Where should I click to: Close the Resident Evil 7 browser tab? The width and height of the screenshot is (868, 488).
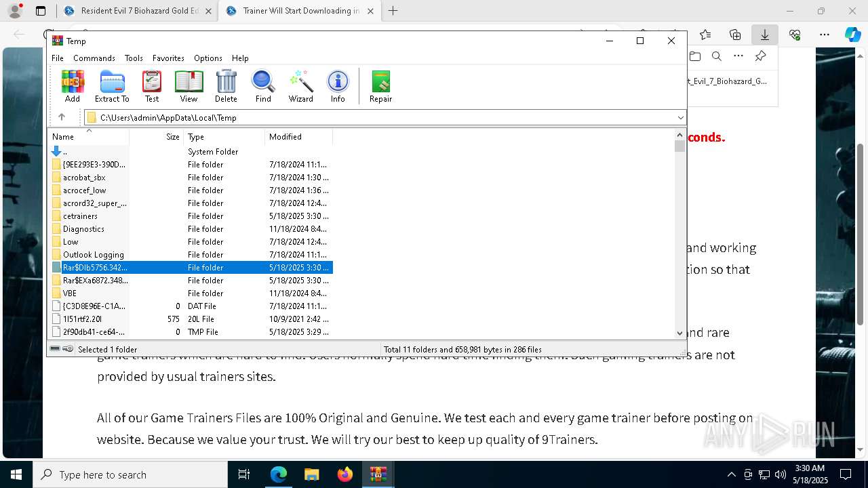coord(208,11)
